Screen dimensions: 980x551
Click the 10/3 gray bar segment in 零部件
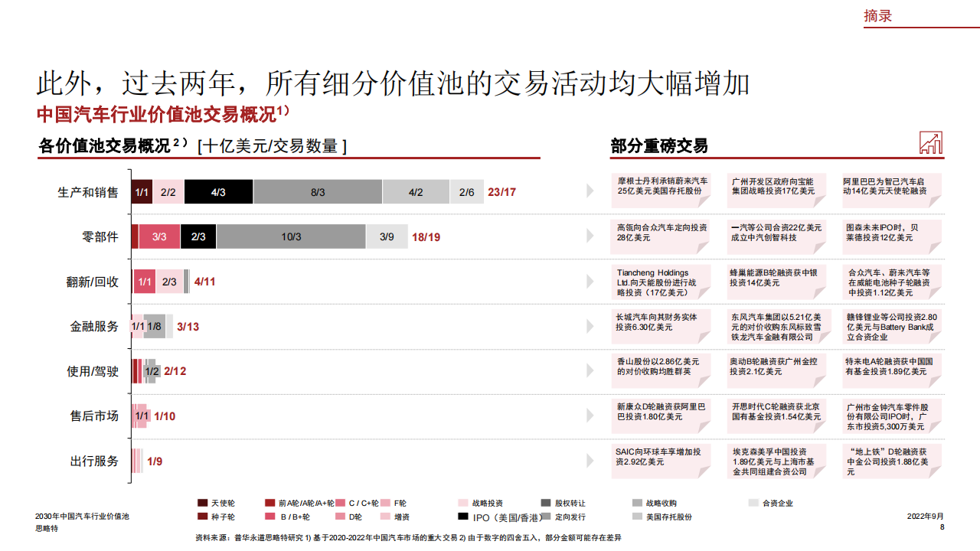pos(291,236)
